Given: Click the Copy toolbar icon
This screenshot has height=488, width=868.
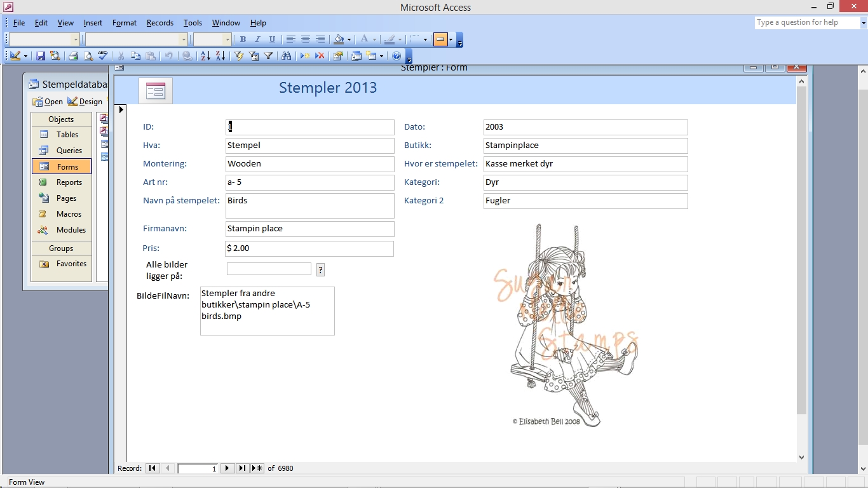Looking at the screenshot, I should (135, 56).
